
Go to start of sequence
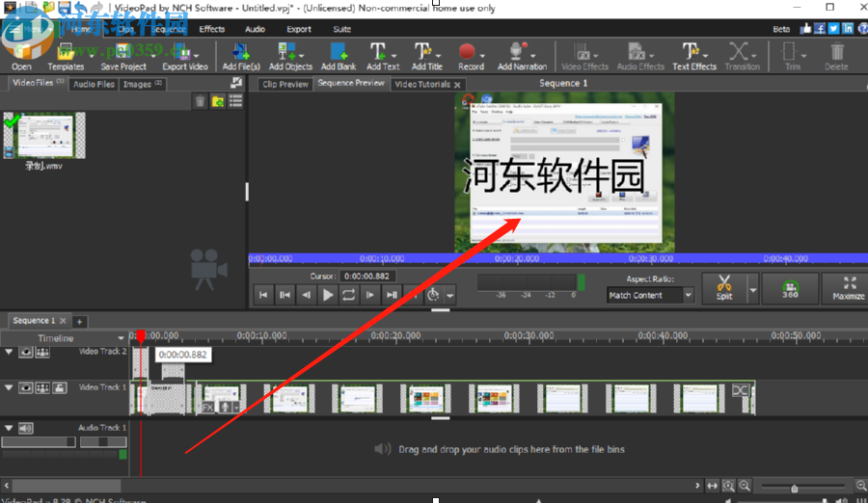263,295
